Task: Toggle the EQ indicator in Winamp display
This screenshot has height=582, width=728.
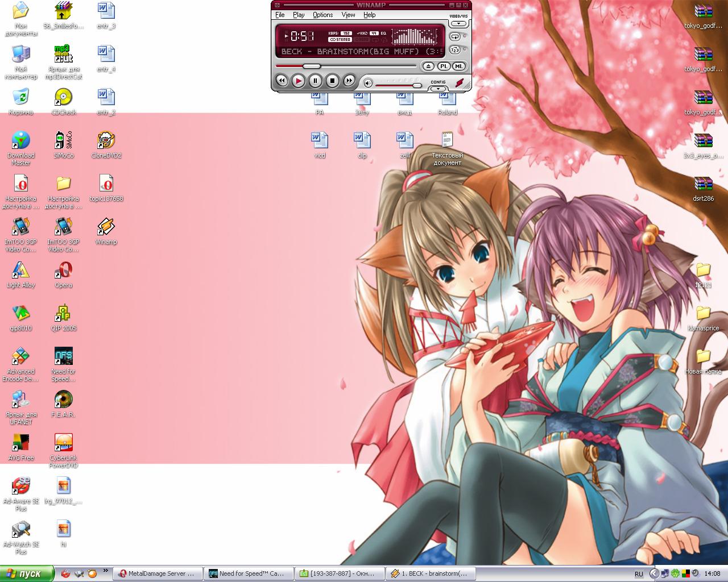Action: coord(384,34)
